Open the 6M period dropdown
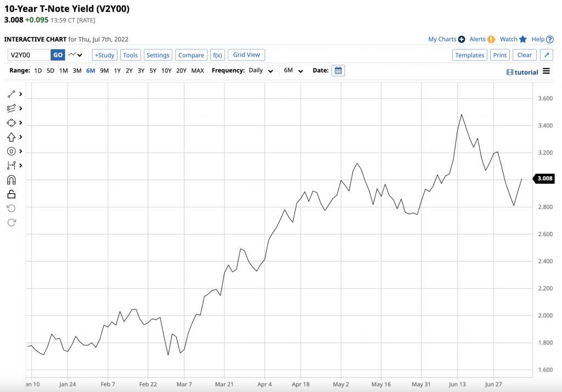This screenshot has height=392, width=562. coord(293,71)
